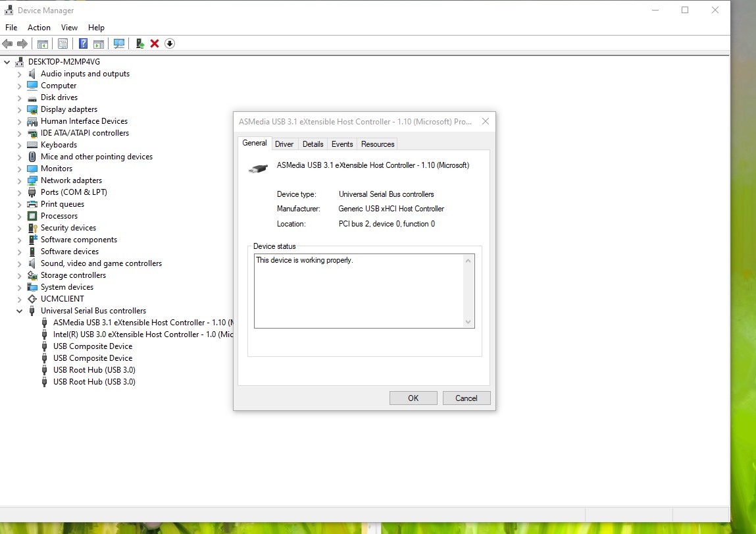Image resolution: width=756 pixels, height=534 pixels.
Task: Open the Action menu
Action: (x=39, y=28)
